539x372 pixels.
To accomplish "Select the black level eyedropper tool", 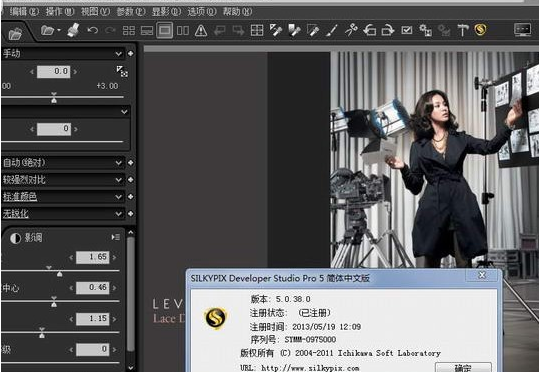I will [313, 30].
